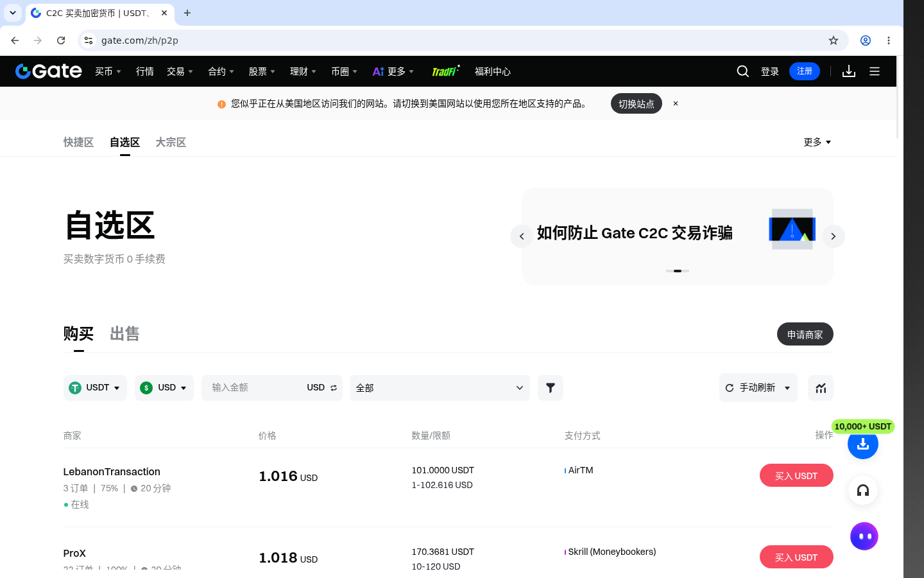Viewport: 924px width, 578px height.
Task: Open a new browser tab
Action: pyautogui.click(x=187, y=13)
